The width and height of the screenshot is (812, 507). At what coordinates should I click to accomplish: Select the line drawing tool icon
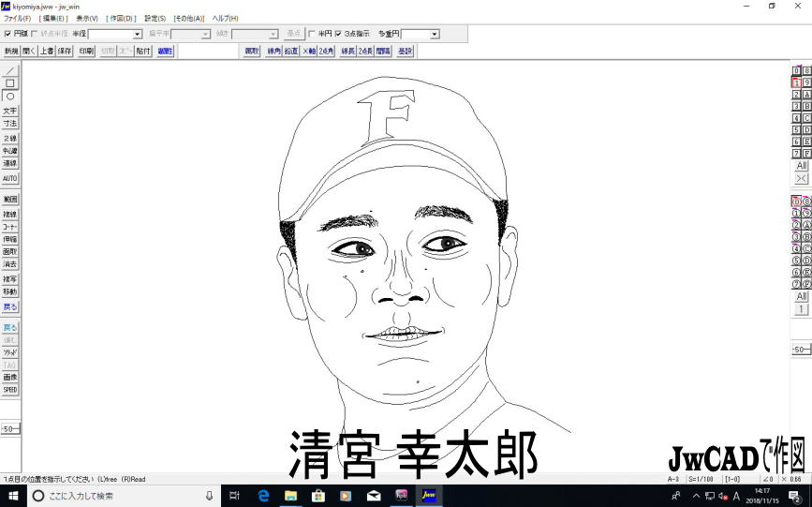pos(10,70)
